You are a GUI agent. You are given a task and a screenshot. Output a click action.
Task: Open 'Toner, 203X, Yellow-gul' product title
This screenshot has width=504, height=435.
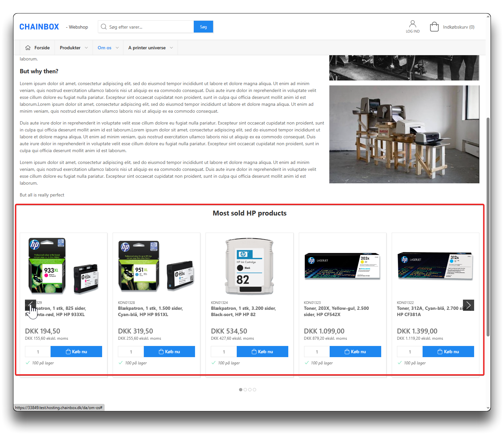pyautogui.click(x=336, y=311)
